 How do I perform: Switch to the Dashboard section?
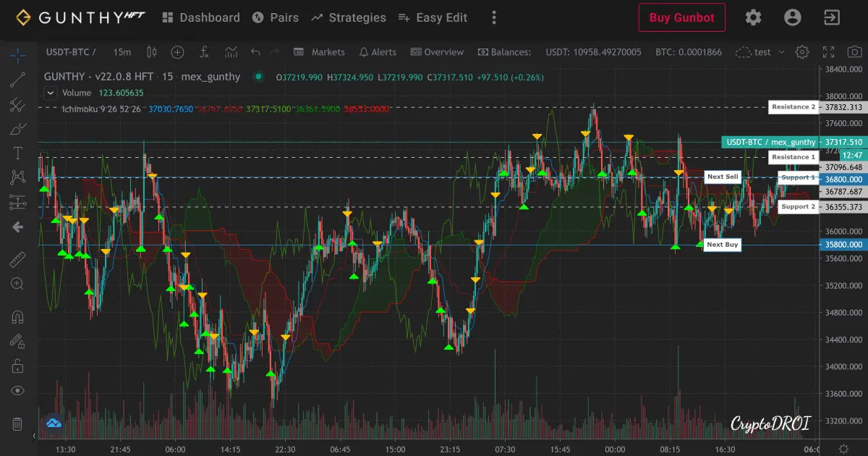[210, 17]
